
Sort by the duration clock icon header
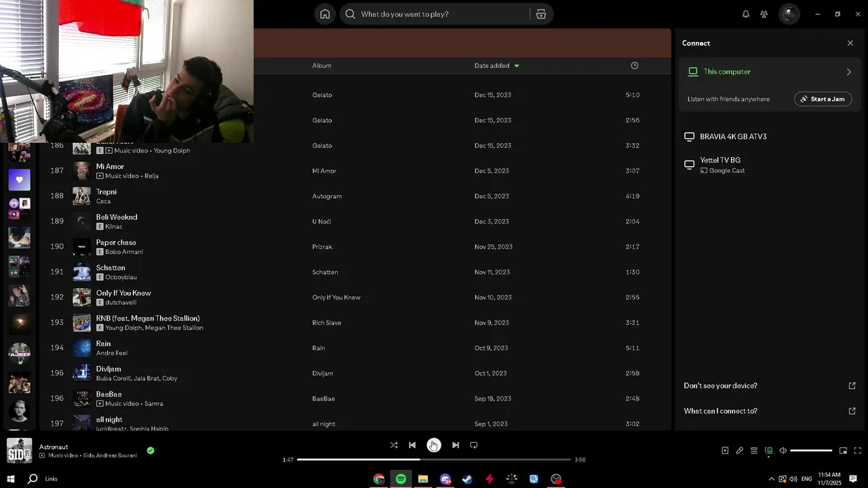(x=635, y=66)
